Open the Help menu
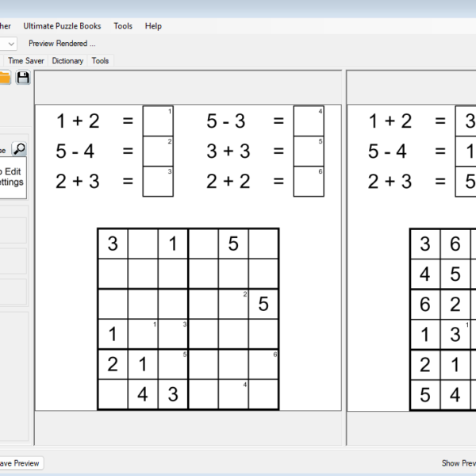This screenshot has height=476, width=476. (x=153, y=25)
